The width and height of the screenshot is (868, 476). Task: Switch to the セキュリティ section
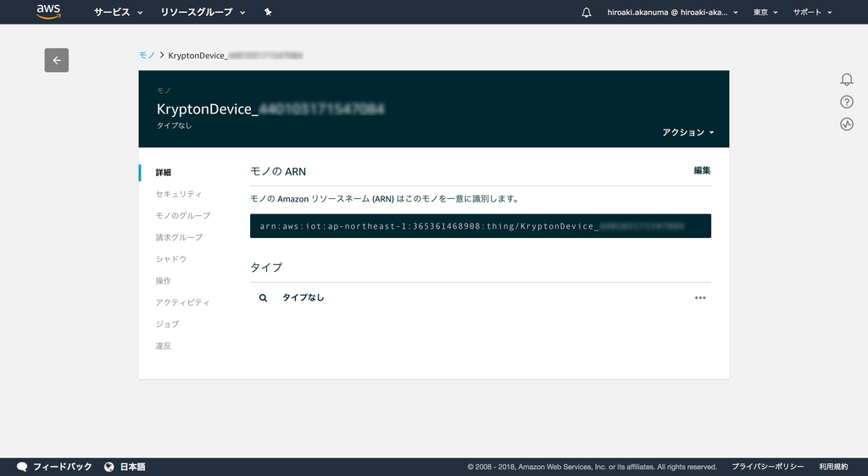point(178,194)
